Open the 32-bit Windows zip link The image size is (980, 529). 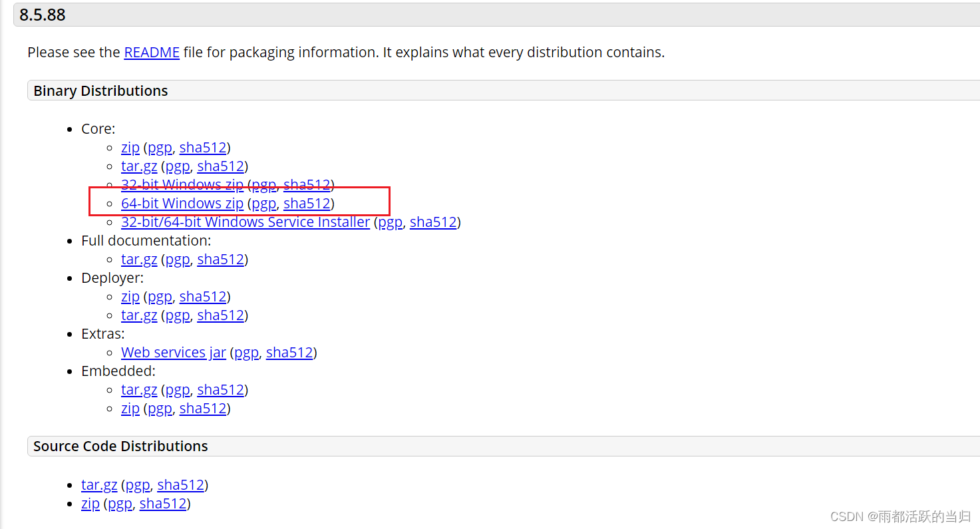click(x=182, y=184)
